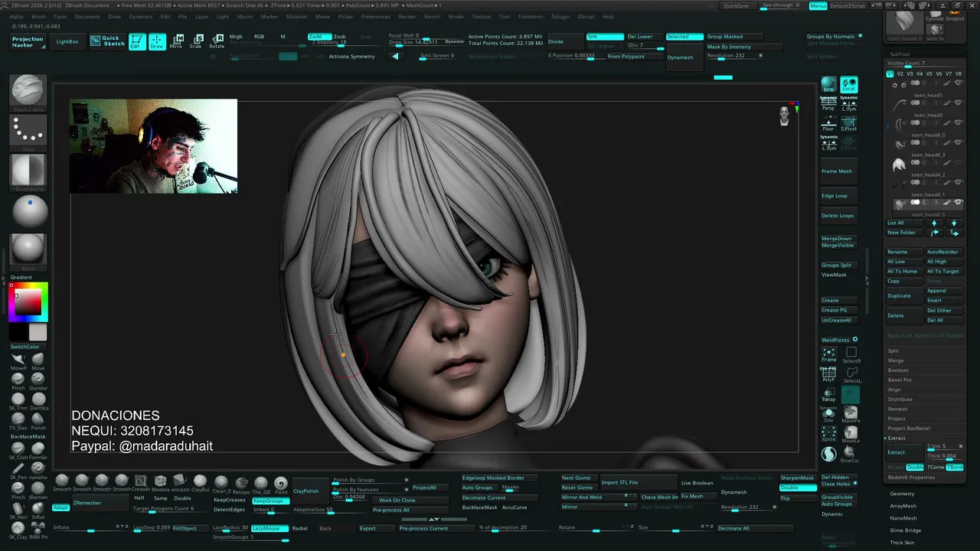Expand the Slime Bridge subpalette

(905, 530)
